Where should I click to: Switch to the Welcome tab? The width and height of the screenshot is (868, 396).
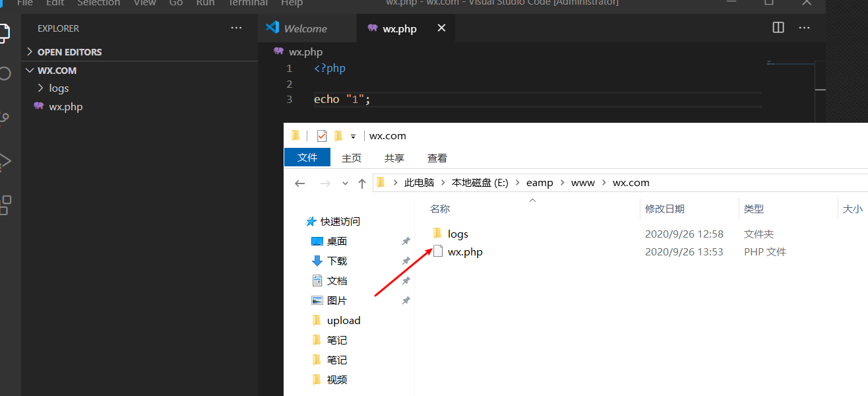[307, 28]
